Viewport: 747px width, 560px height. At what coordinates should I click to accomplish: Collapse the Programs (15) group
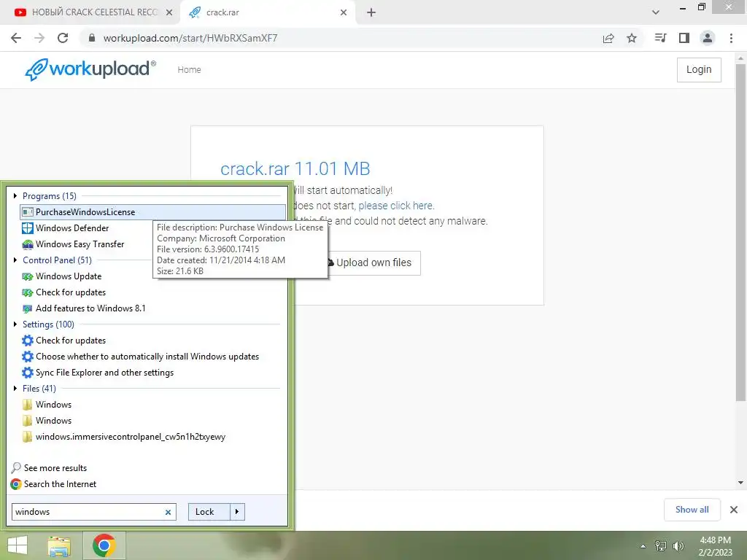click(x=15, y=195)
